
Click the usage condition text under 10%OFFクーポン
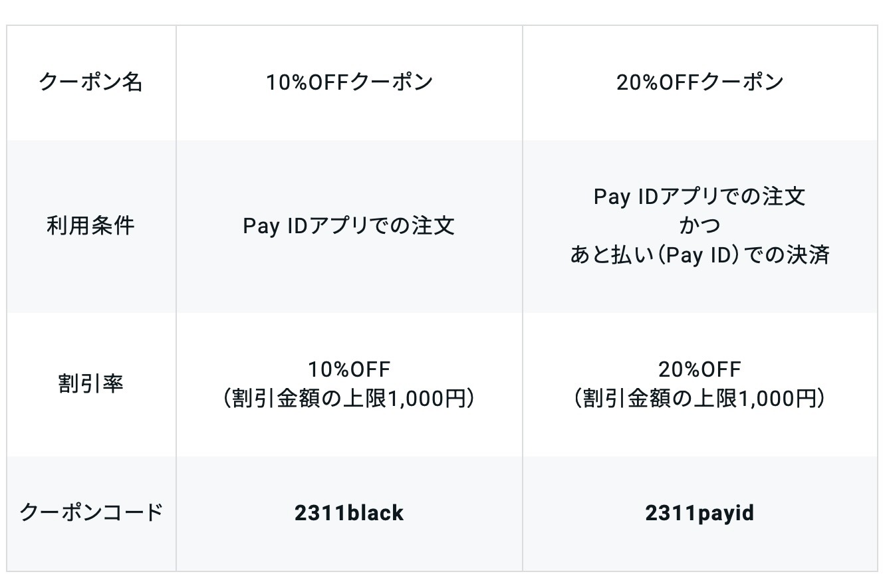(349, 226)
